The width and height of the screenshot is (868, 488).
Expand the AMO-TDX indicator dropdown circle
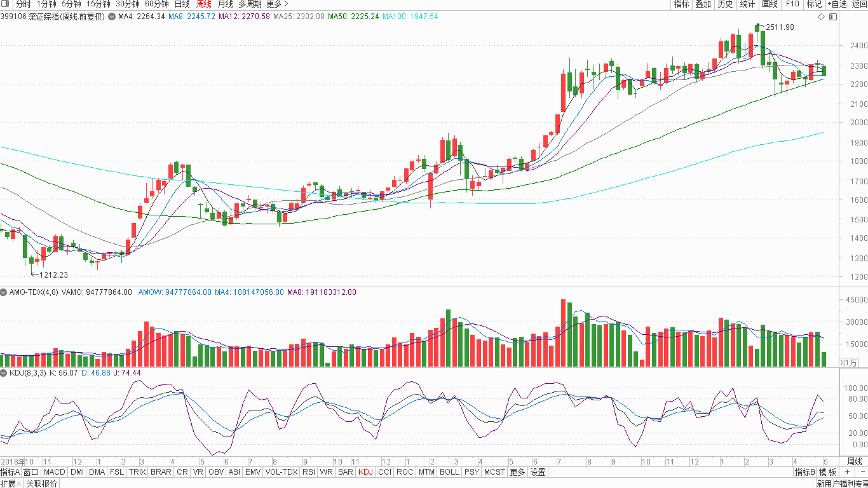[x=4, y=292]
